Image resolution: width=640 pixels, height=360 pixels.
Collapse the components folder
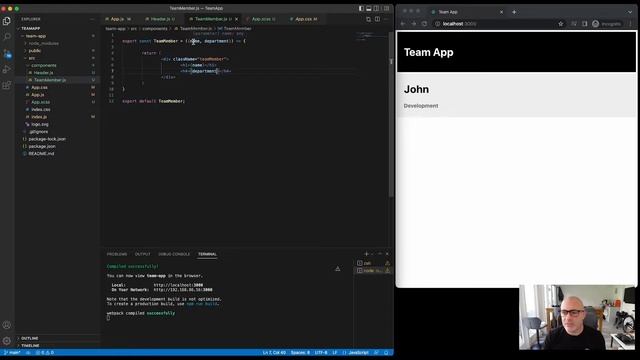(x=44, y=65)
